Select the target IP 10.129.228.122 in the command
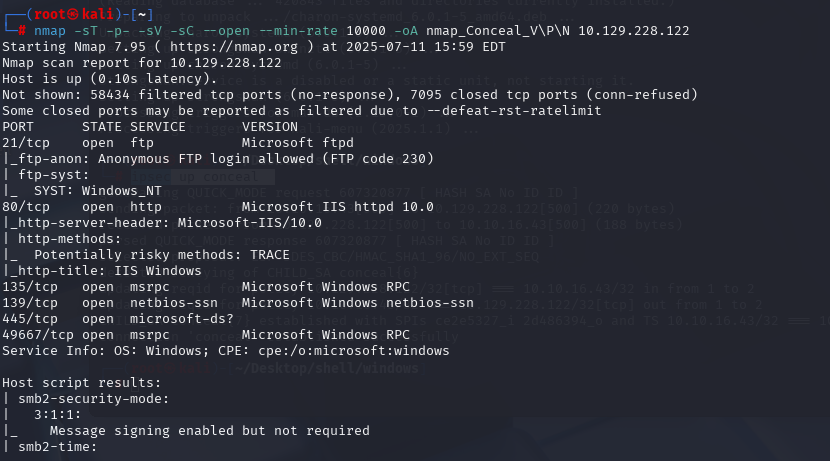This screenshot has width=830, height=461. coord(634,31)
